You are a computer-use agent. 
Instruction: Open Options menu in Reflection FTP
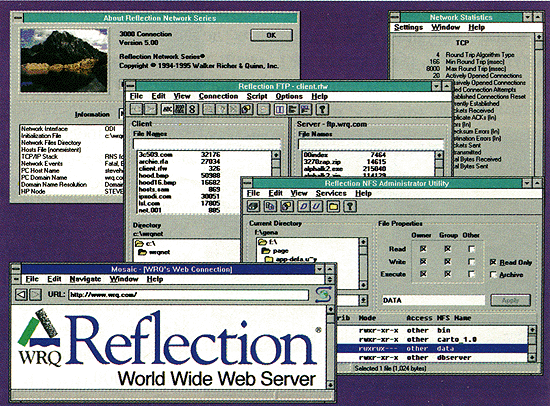point(289,96)
